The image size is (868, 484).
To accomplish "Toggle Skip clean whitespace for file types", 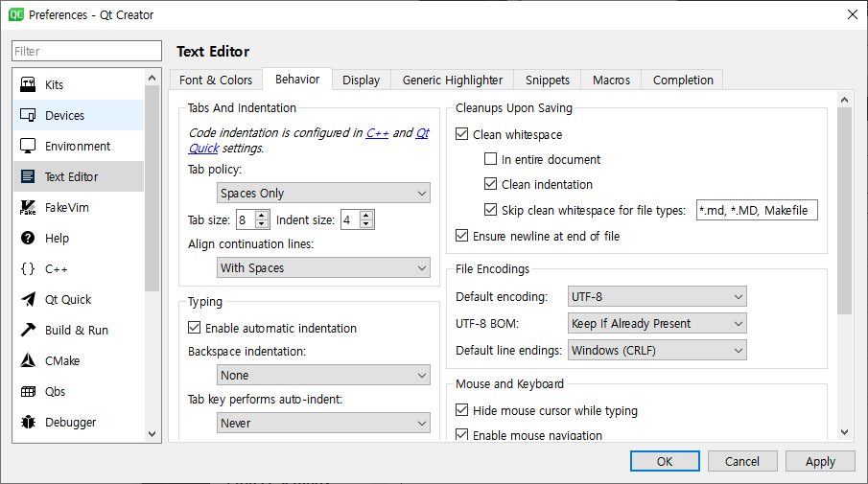I will 490,210.
